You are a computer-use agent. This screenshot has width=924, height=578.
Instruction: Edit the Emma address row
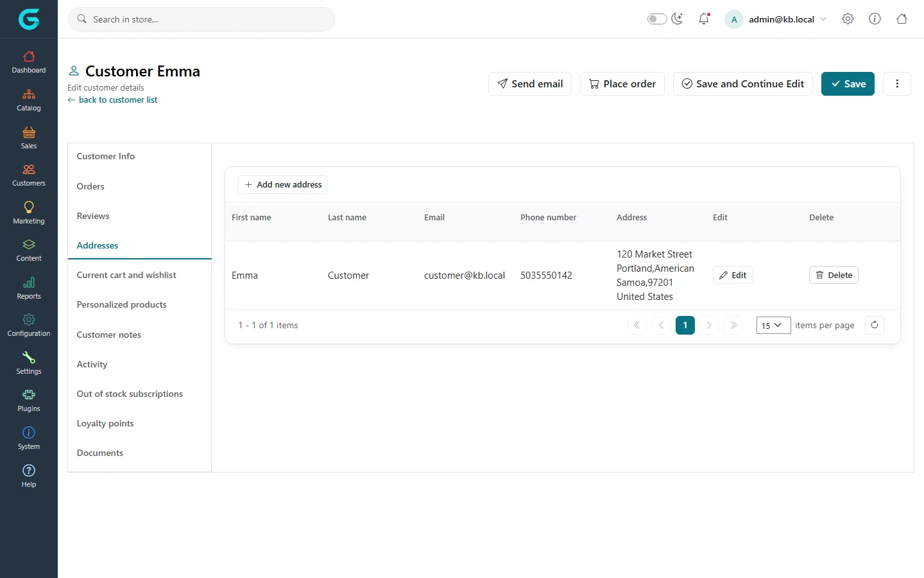tap(733, 275)
